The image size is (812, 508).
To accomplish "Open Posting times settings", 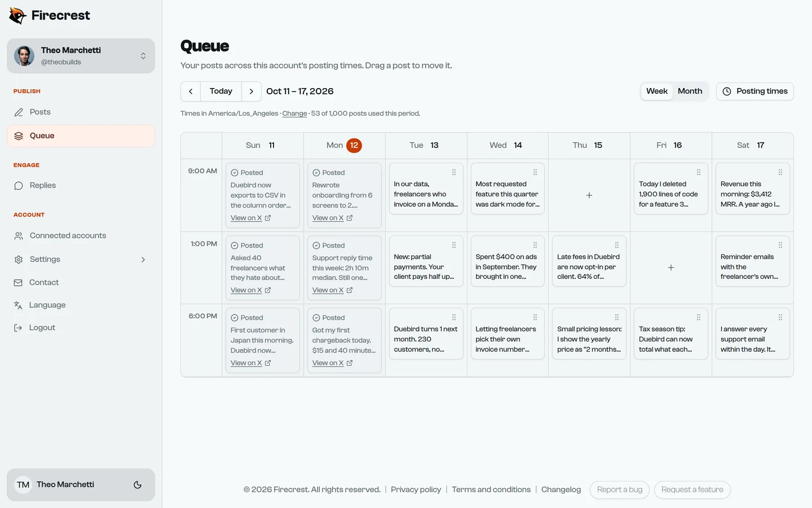I will coord(755,91).
